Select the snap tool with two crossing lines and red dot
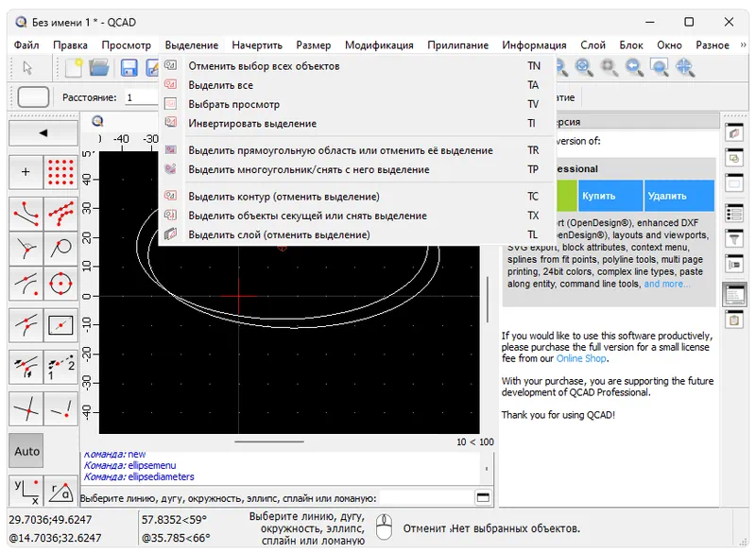 point(26,408)
